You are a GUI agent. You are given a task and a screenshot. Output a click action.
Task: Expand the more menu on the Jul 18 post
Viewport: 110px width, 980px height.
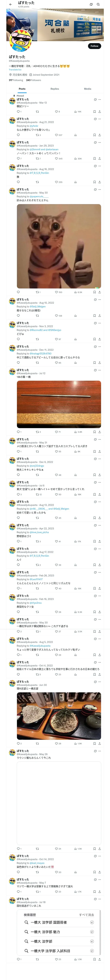tap(100, 899)
